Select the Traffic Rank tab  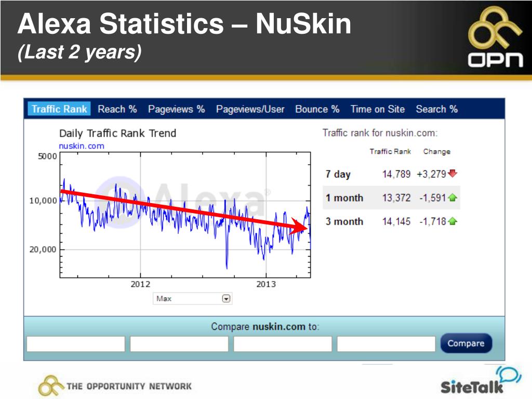(59, 109)
